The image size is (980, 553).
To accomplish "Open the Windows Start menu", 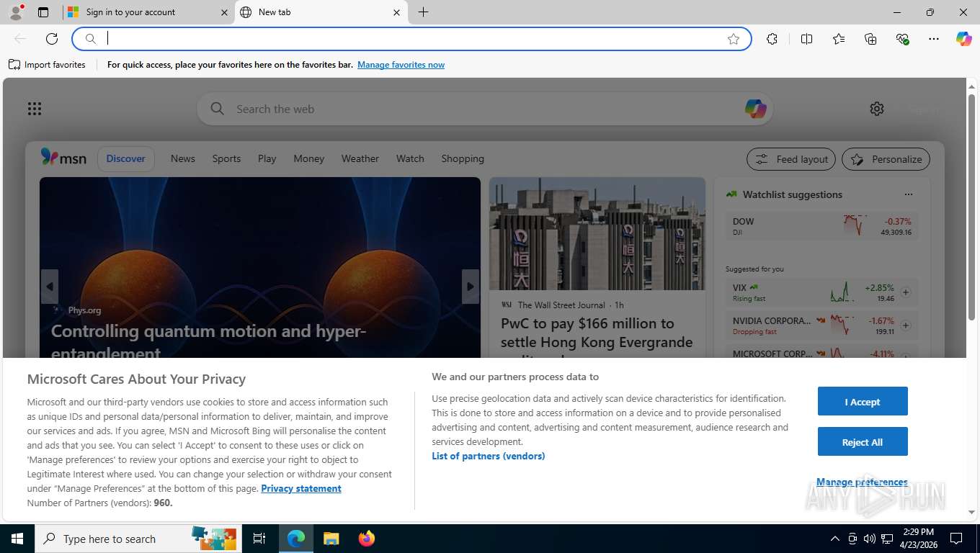I will (x=17, y=539).
